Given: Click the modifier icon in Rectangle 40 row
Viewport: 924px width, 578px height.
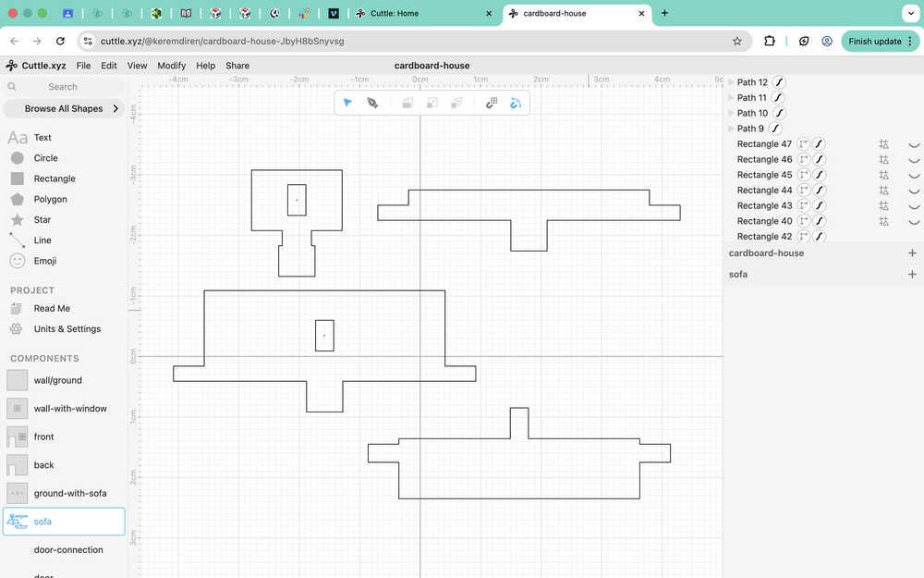Looking at the screenshot, I should pos(883,221).
